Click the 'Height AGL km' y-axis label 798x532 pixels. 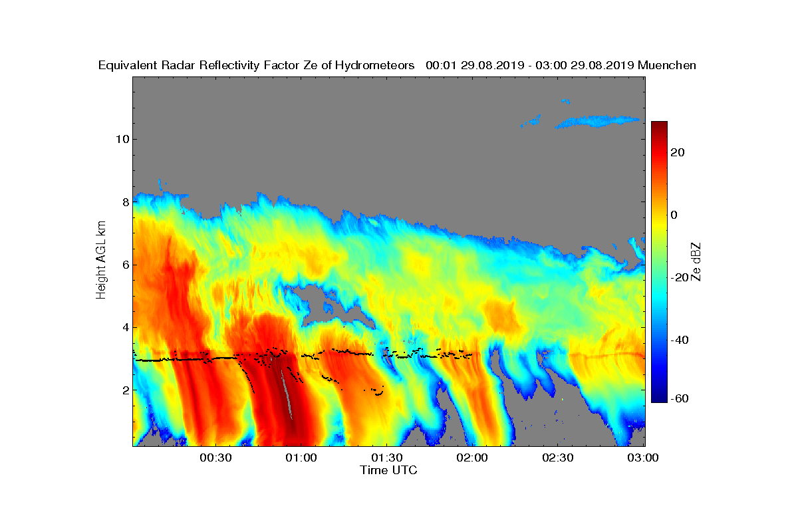pos(101,259)
